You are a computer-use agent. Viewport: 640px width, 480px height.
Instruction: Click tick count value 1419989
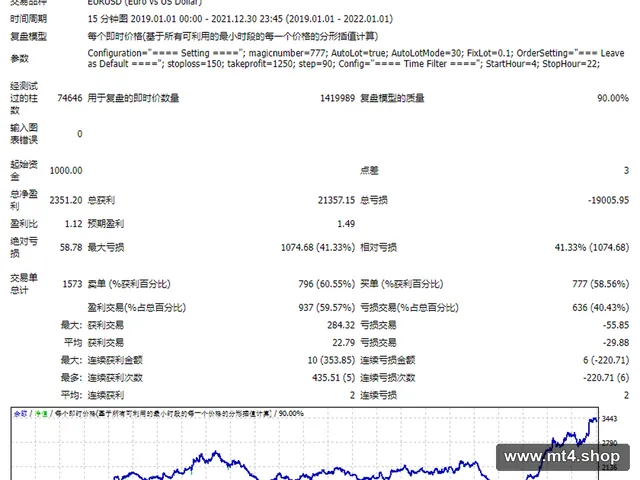(x=337, y=98)
